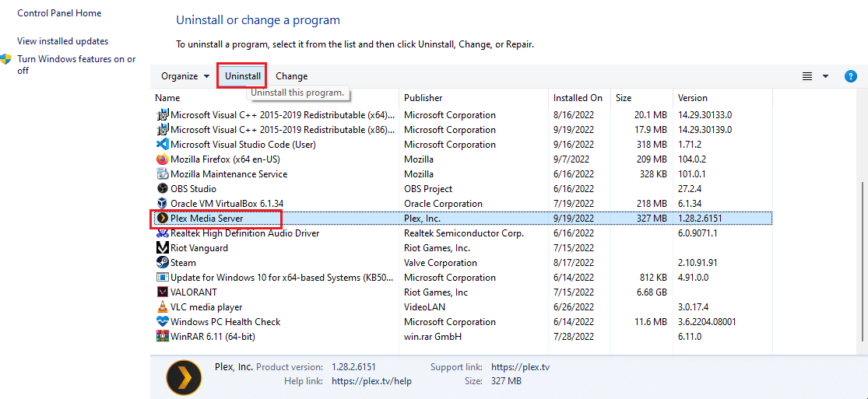
Task: Open the Organize dropdown menu
Action: (x=185, y=76)
